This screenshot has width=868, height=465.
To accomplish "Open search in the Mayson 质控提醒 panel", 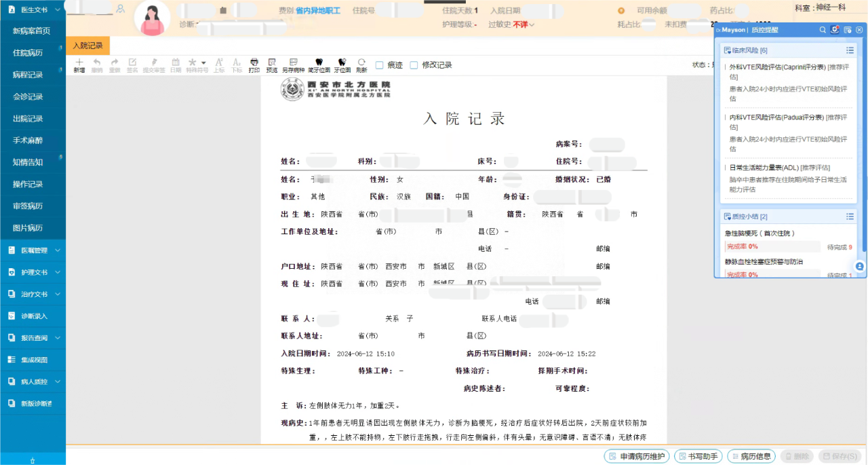I will click(823, 30).
